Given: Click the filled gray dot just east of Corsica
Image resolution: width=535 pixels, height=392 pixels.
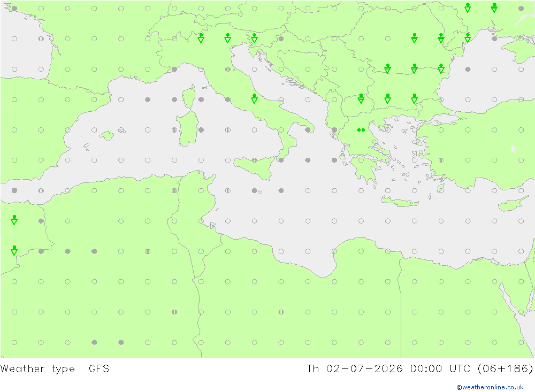Looking at the screenshot, I should coord(201,99).
